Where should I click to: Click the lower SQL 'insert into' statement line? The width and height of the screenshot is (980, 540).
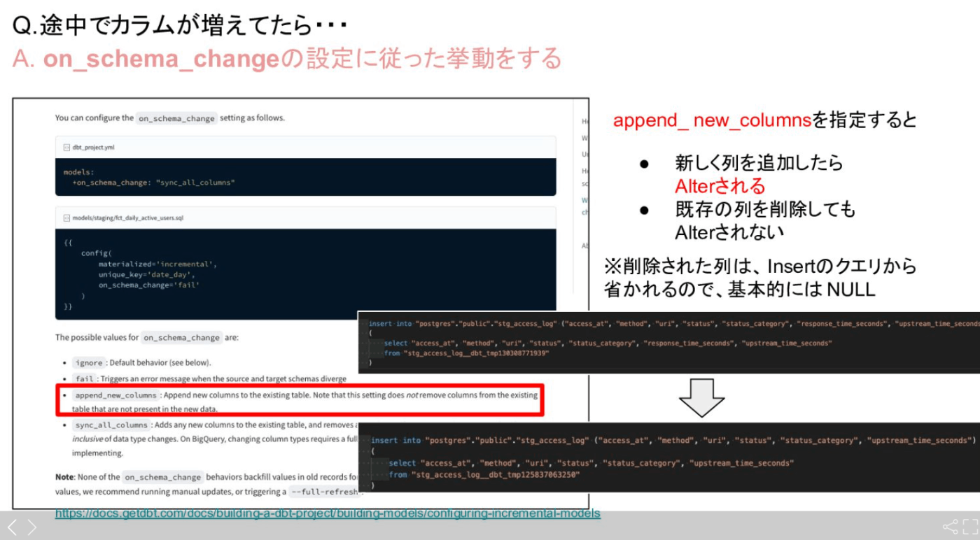(x=673, y=440)
